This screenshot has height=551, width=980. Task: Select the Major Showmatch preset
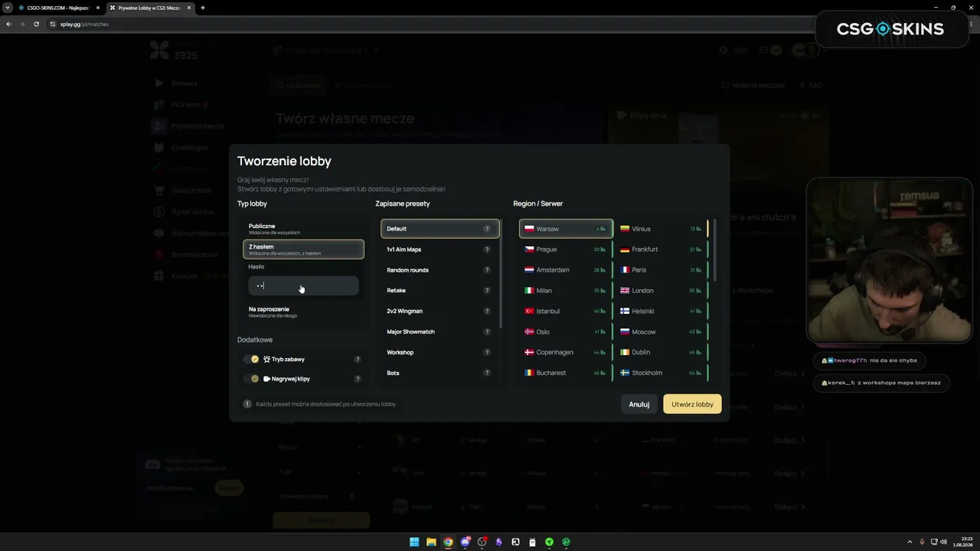[440, 332]
